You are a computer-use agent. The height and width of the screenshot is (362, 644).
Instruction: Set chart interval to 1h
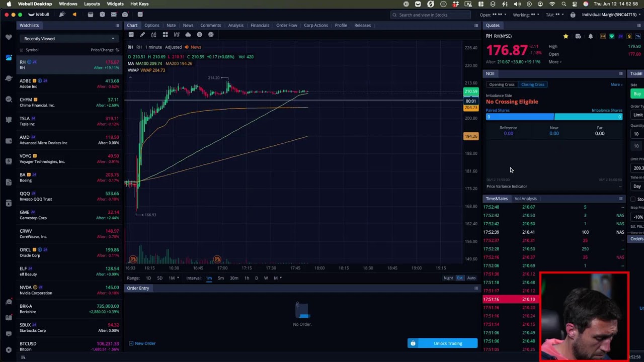pyautogui.click(x=247, y=278)
